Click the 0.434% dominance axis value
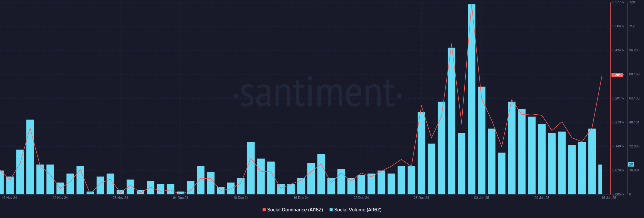644x218 pixels. point(618,50)
